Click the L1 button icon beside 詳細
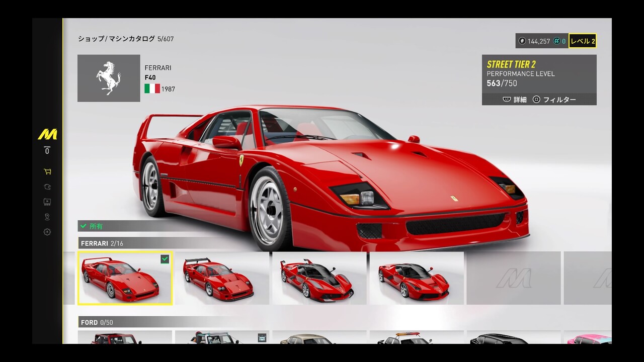The height and width of the screenshot is (362, 644). click(x=507, y=100)
